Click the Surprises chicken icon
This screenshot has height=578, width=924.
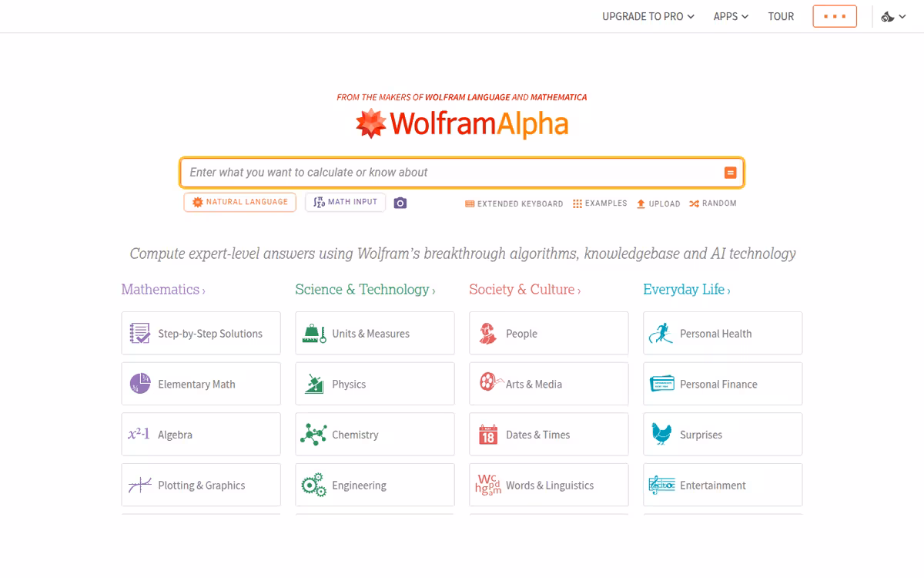pos(661,434)
